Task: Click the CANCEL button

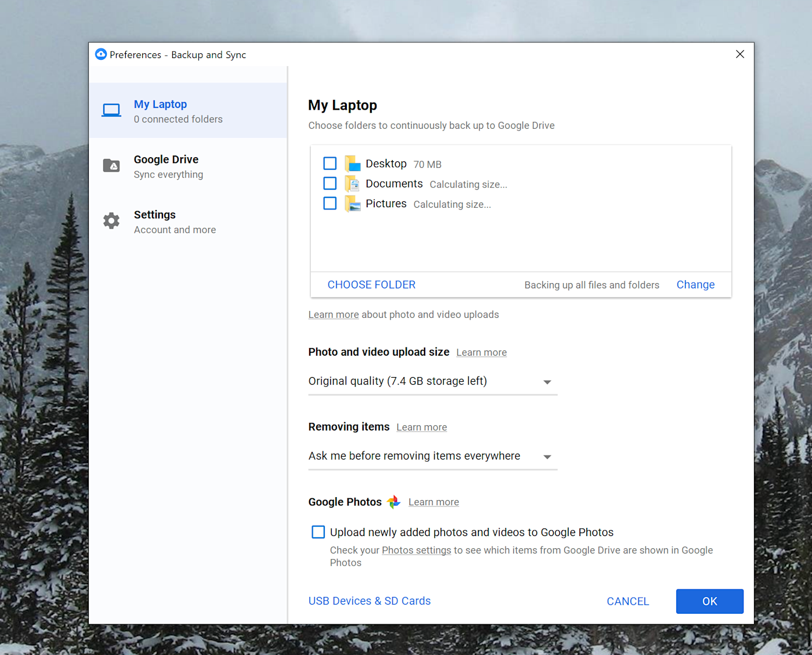Action: [x=628, y=602]
